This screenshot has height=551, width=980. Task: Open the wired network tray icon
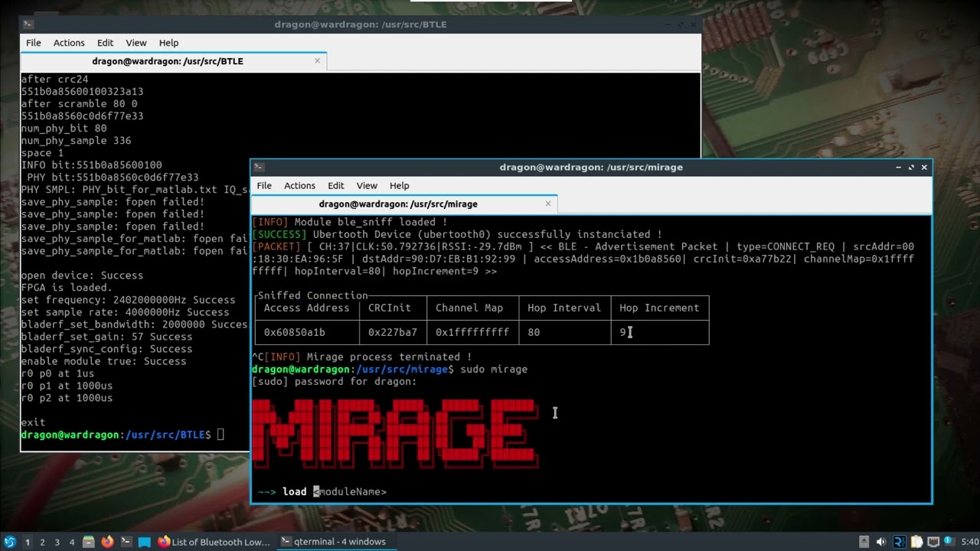coord(935,542)
